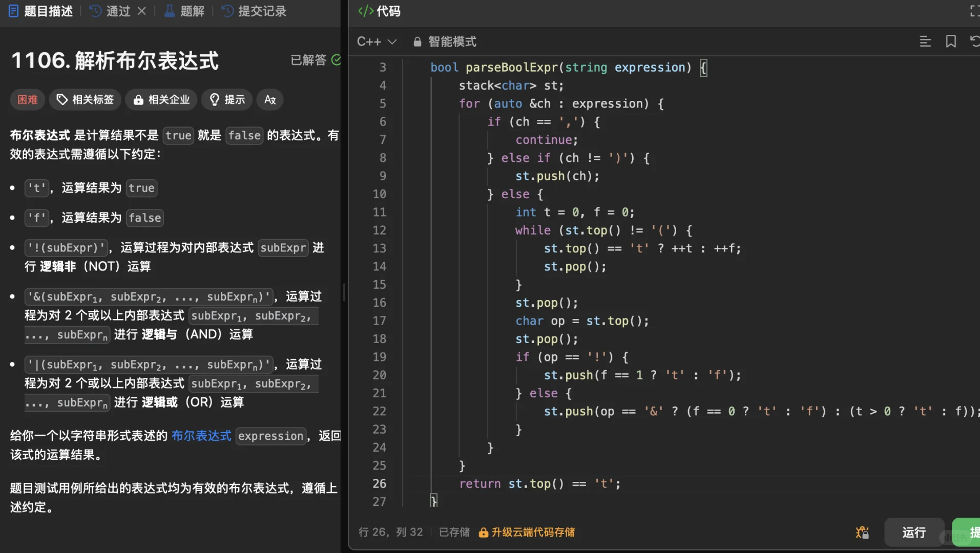Viewport: 980px width, 553px height.
Task: Click line number 12 in the gutter
Action: point(379,230)
